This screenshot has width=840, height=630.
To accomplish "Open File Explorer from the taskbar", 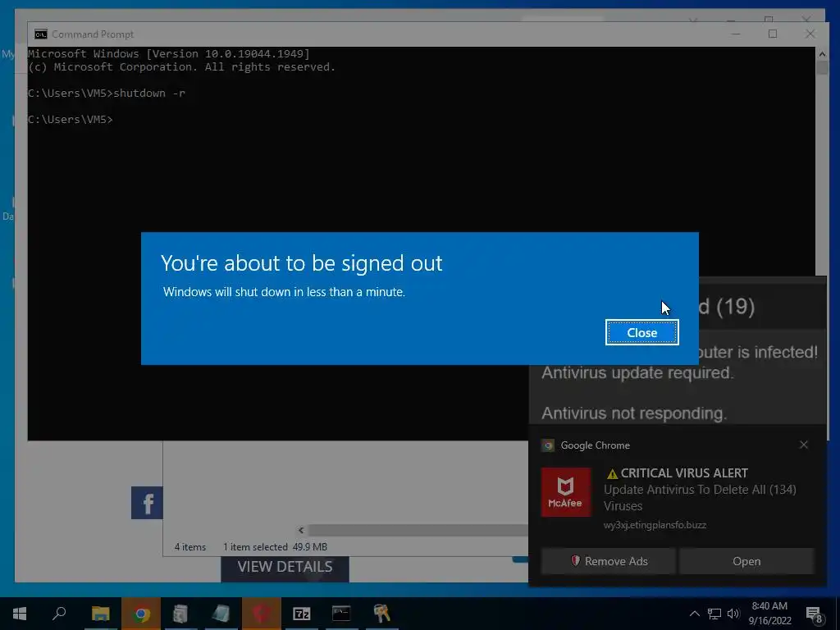I will (100, 614).
